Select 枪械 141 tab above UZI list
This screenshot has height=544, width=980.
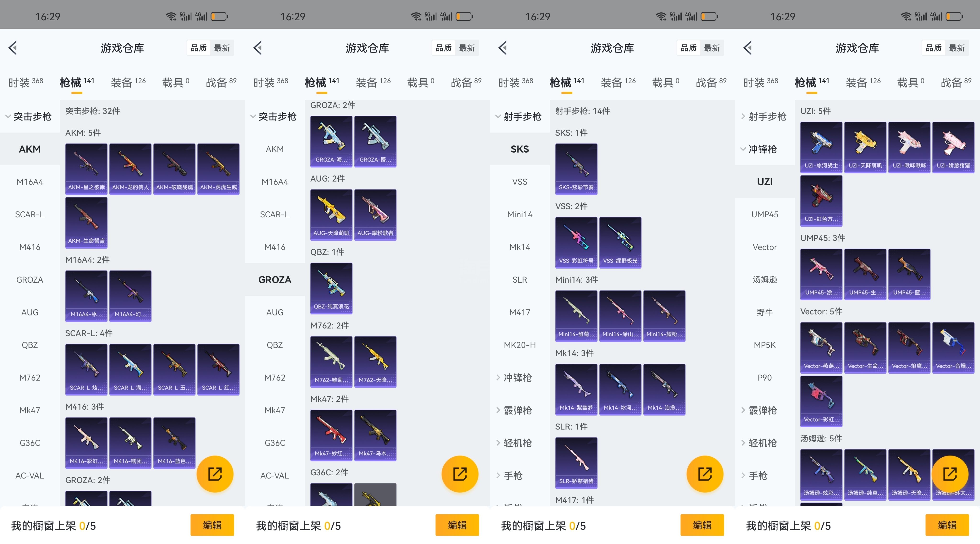[812, 82]
